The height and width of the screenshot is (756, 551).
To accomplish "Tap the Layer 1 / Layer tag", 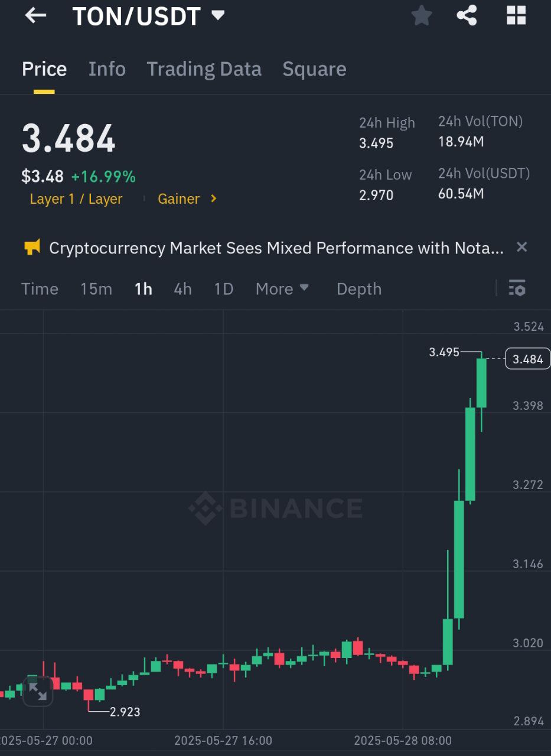I will 76,199.
